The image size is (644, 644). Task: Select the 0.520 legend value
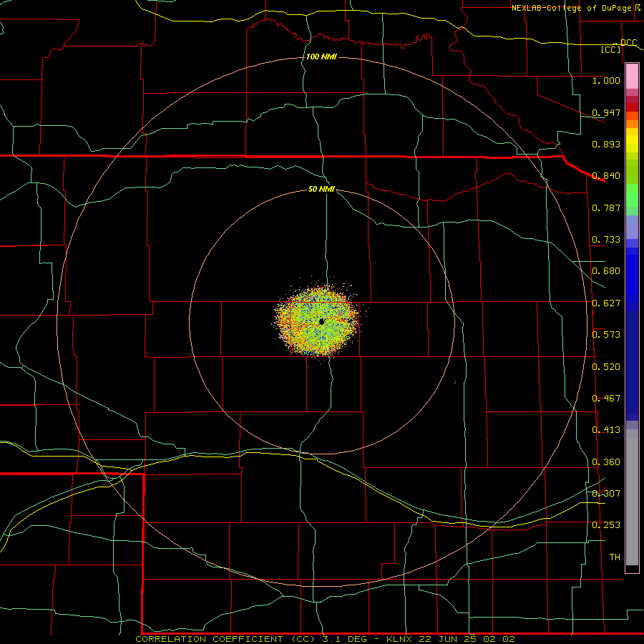coord(606,367)
